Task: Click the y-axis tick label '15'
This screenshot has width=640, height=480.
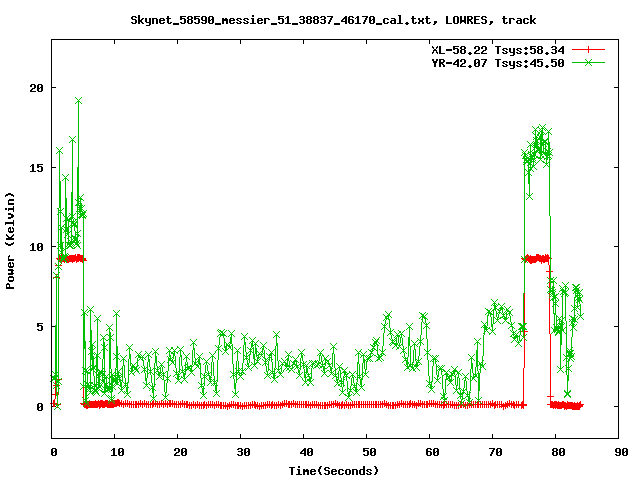Action: pyautogui.click(x=36, y=167)
